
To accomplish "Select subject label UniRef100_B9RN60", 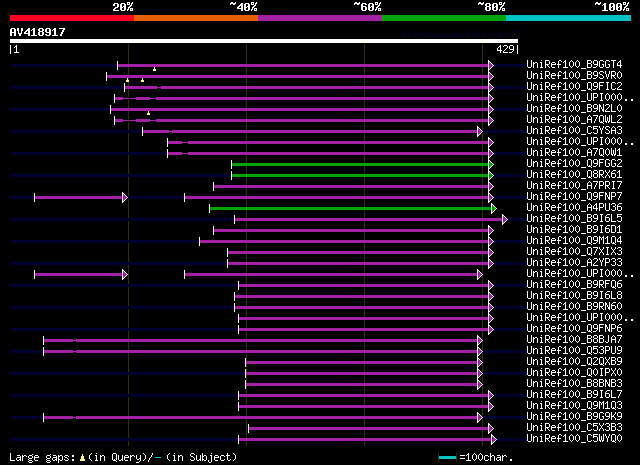I will pyautogui.click(x=574, y=307).
